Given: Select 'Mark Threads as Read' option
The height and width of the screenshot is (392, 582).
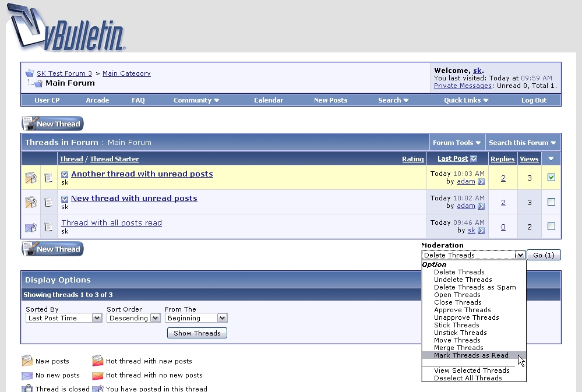Looking at the screenshot, I should pos(471,355).
